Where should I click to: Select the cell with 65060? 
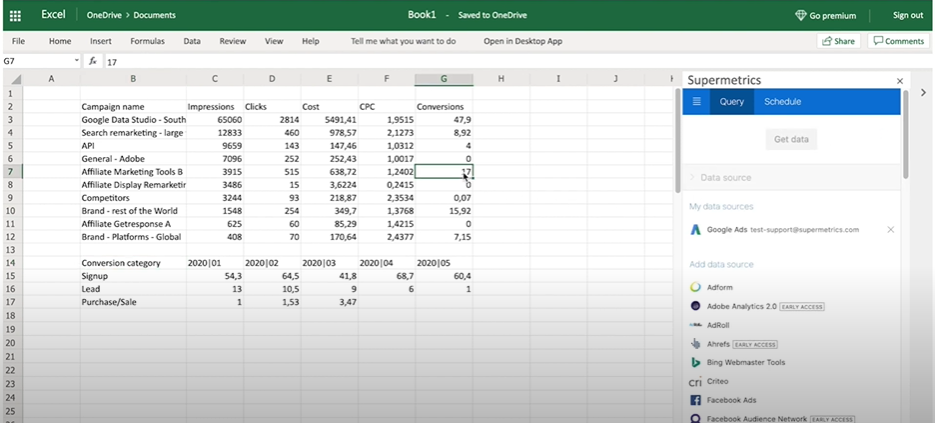pyautogui.click(x=215, y=119)
